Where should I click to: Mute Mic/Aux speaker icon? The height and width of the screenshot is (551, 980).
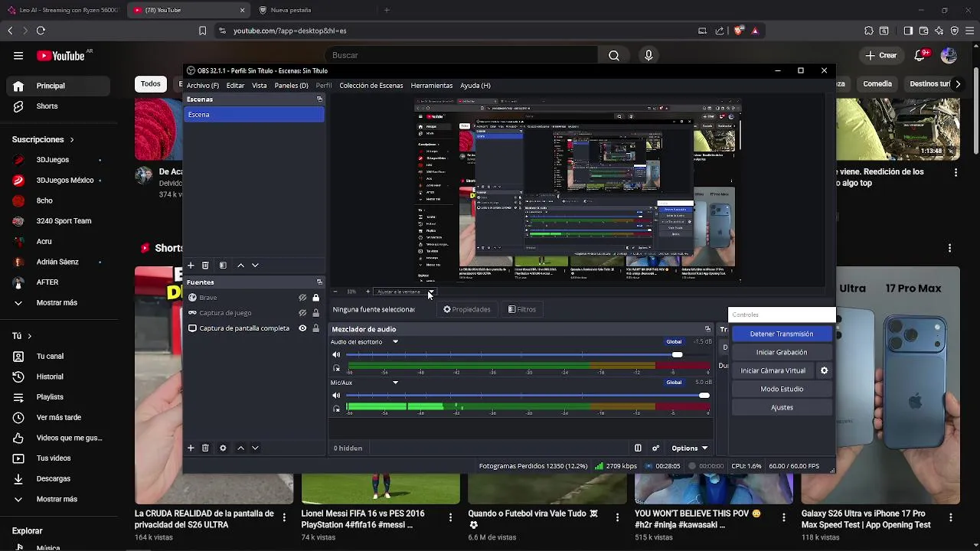[x=336, y=396]
